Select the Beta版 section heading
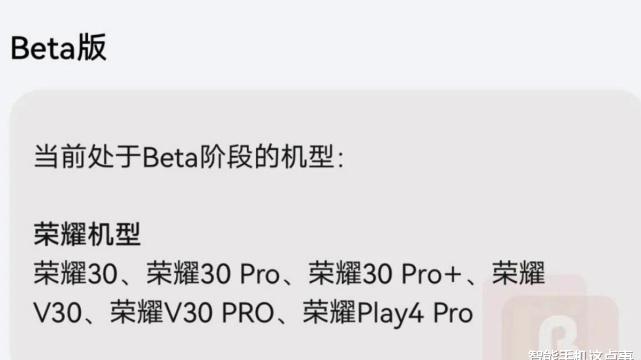The image size is (641, 360). pyautogui.click(x=58, y=48)
